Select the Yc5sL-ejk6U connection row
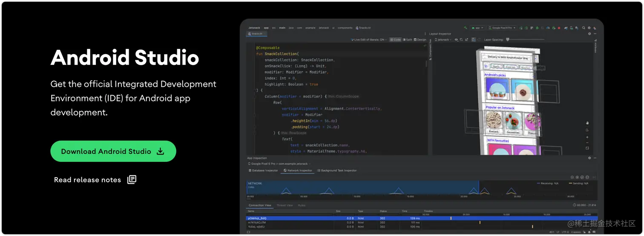The image size is (644, 236). (422, 227)
